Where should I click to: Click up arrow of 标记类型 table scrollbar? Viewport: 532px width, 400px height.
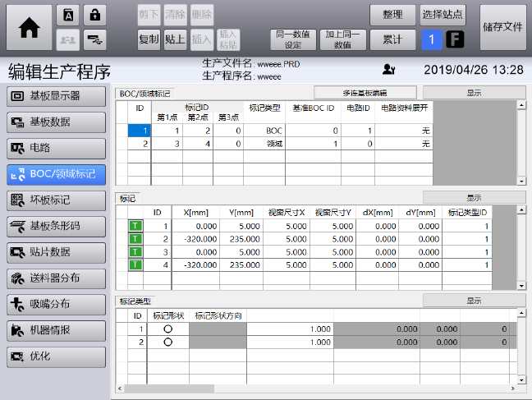point(521,312)
